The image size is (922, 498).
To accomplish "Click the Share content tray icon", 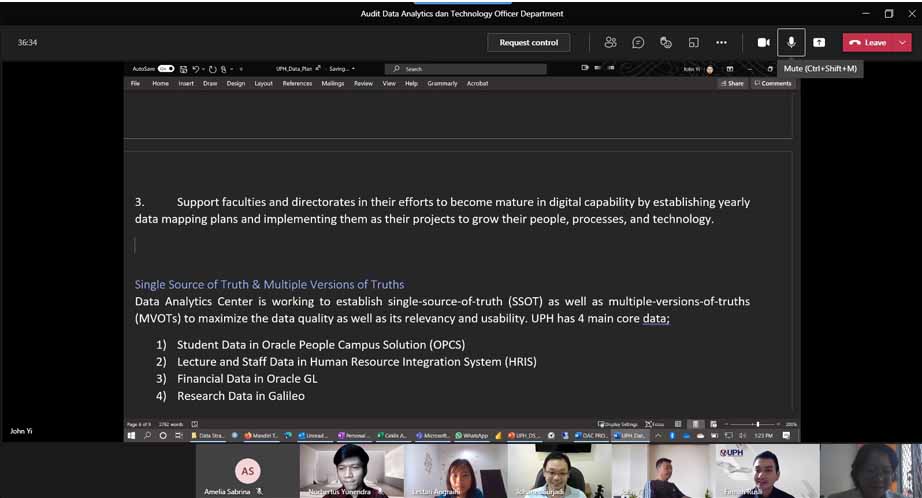I will click(x=819, y=42).
